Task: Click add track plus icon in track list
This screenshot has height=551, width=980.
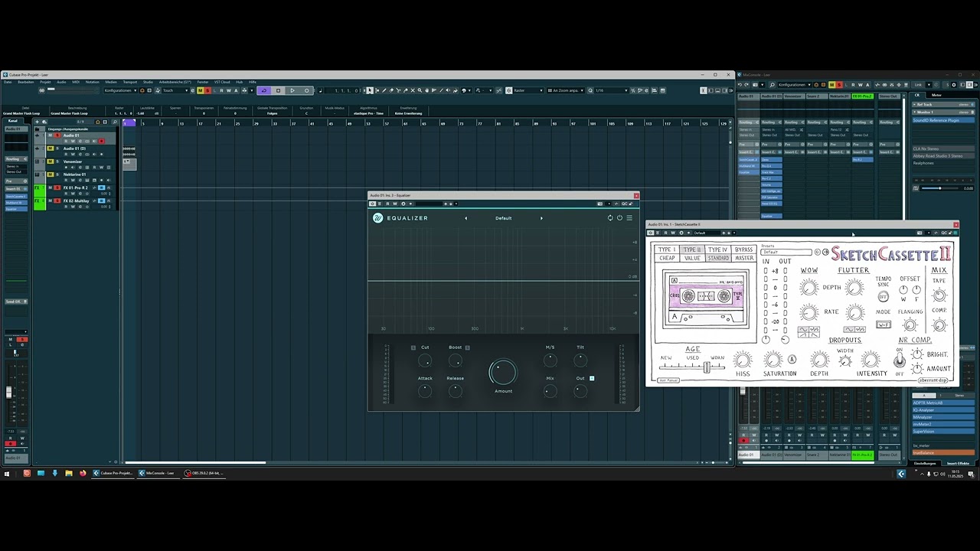Action: (x=37, y=122)
